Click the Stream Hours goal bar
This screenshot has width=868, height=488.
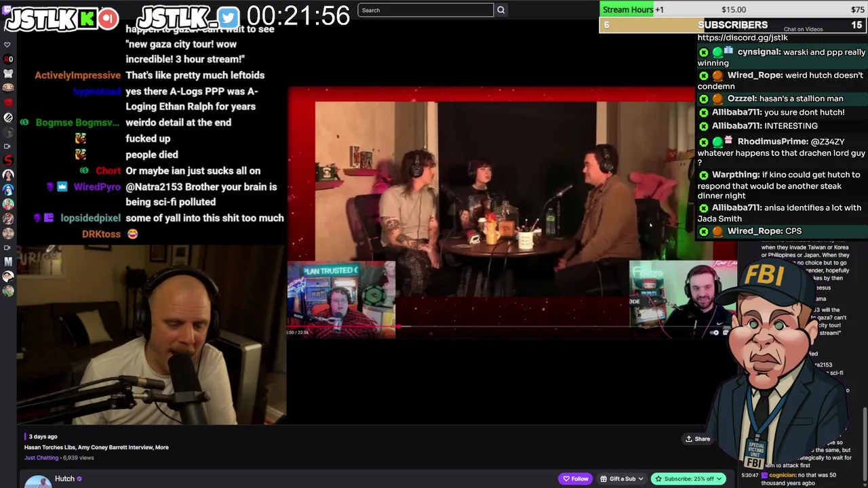point(733,9)
